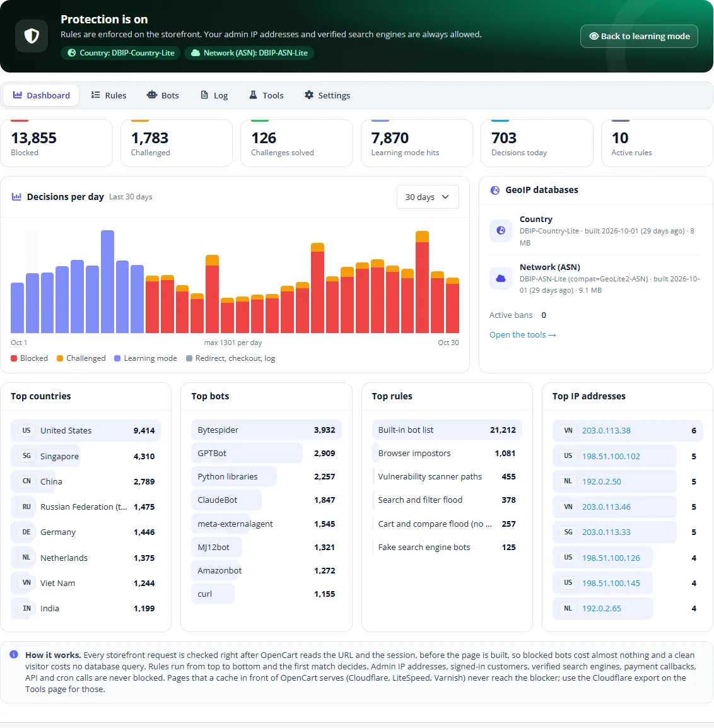Click the RU badge for Russian Federation
The width and height of the screenshot is (714, 728).
pyautogui.click(x=26, y=507)
